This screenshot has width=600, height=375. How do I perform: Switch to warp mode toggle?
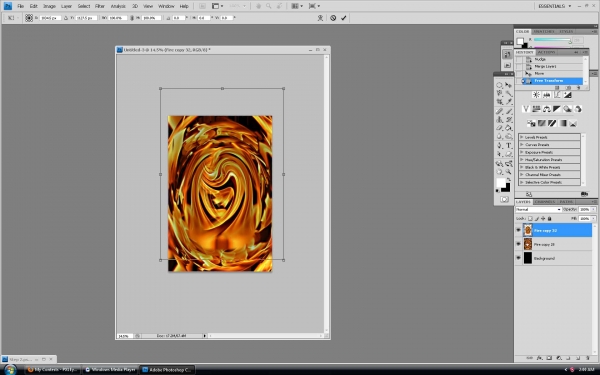click(320, 18)
